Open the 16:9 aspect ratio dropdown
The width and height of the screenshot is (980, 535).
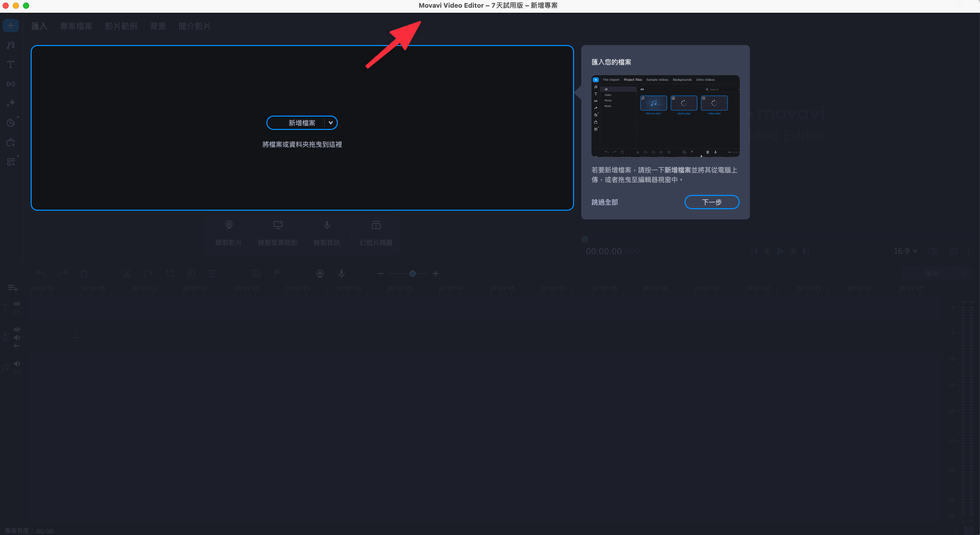click(905, 251)
